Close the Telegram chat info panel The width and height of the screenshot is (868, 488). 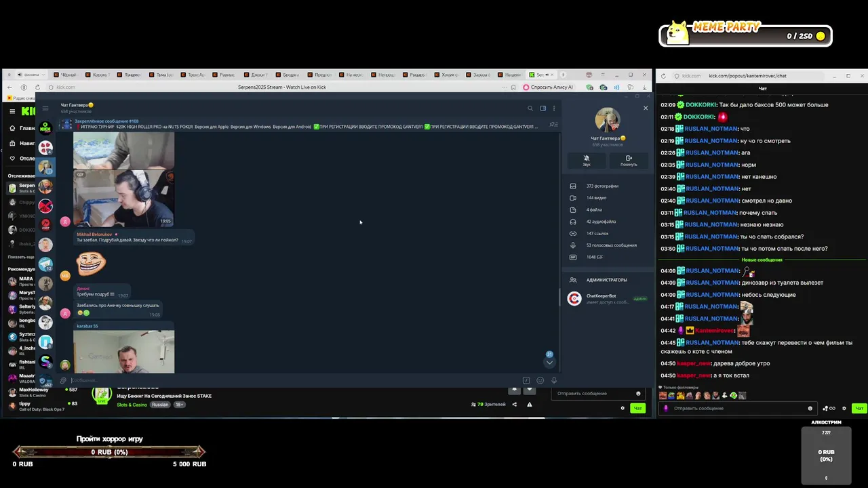click(645, 108)
